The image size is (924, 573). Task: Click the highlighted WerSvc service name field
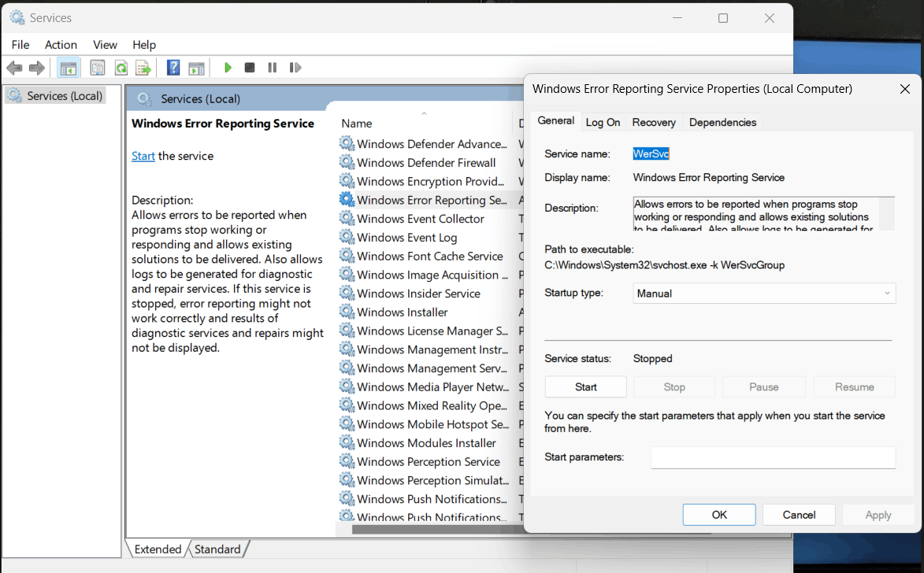click(651, 153)
